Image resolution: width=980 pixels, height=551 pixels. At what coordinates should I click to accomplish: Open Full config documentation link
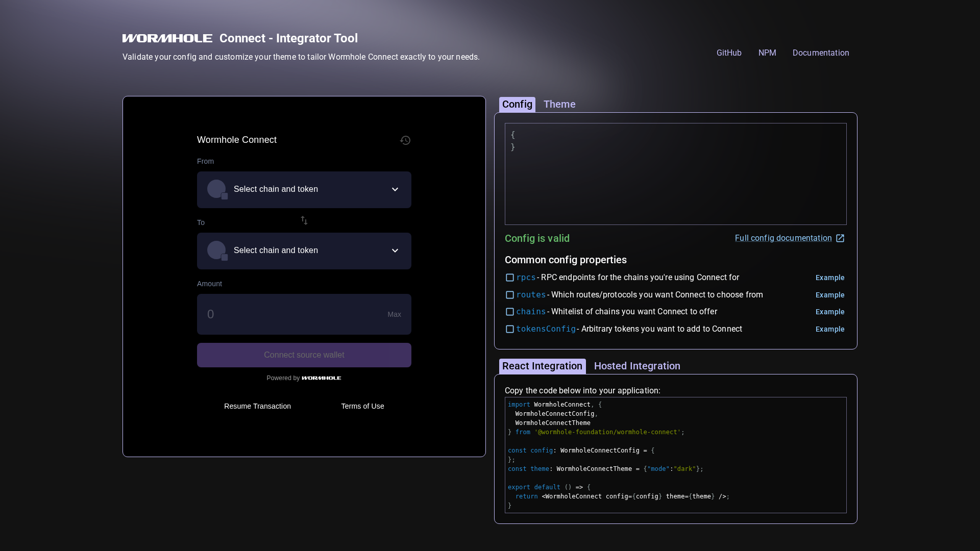tap(783, 238)
